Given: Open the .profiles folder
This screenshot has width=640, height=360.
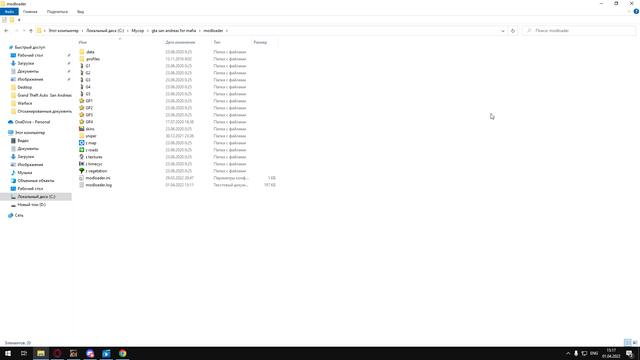Looking at the screenshot, I should tap(93, 59).
